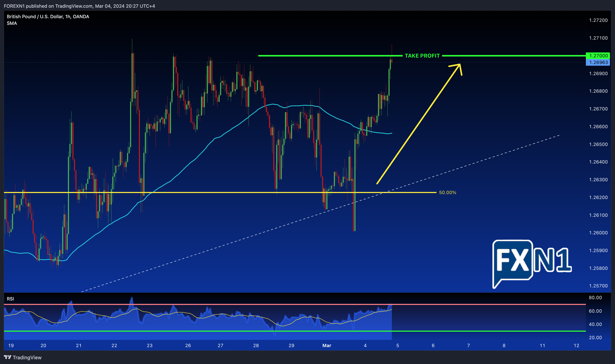Click the RSI 20.00 scale label
The image size is (615, 364).
595,337
